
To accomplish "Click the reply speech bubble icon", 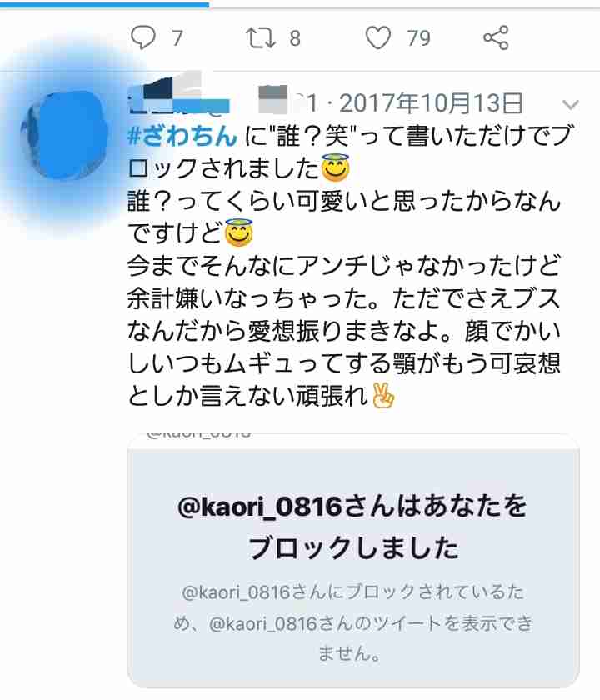I will 142,37.
